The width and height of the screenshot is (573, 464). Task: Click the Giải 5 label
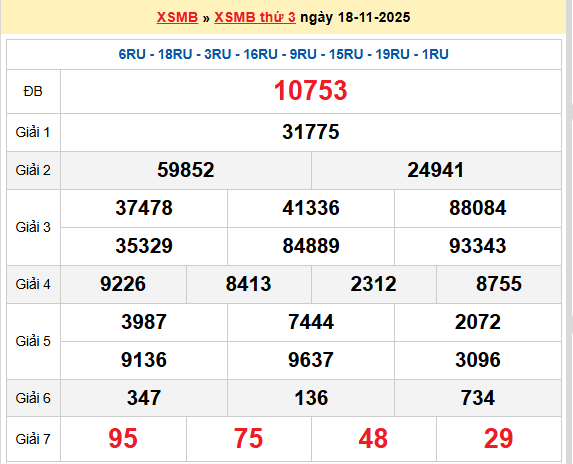click(x=33, y=341)
